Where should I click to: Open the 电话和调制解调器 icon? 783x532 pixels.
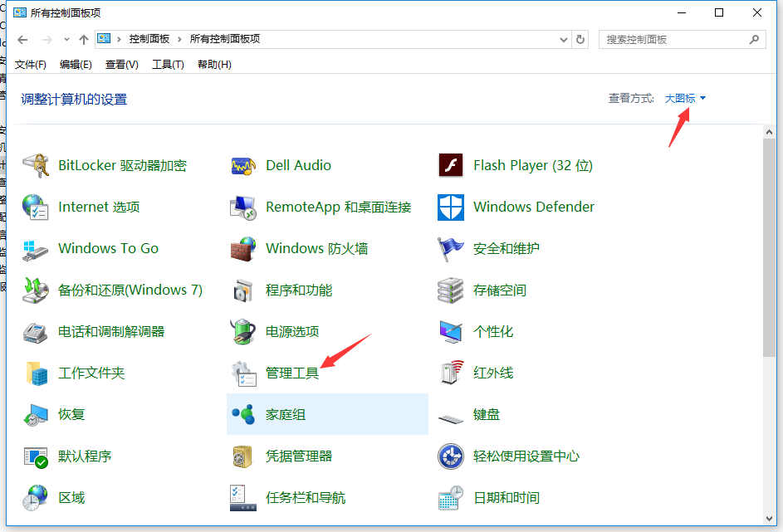[x=36, y=332]
